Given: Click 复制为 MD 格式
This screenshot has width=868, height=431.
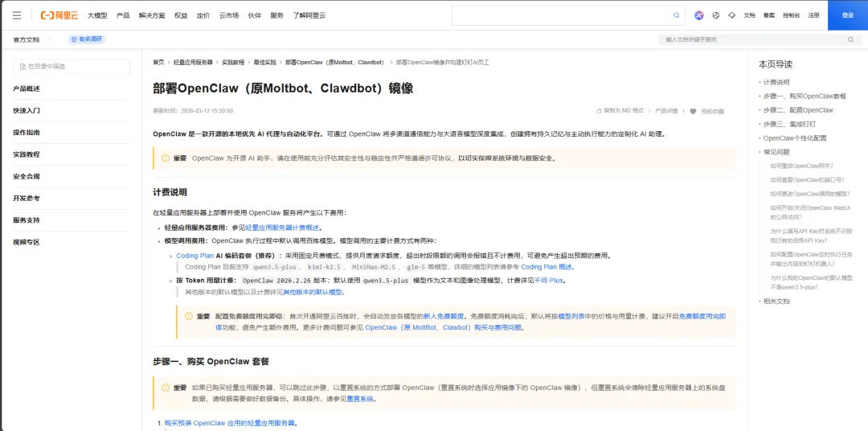Looking at the screenshot, I should pos(624,111).
